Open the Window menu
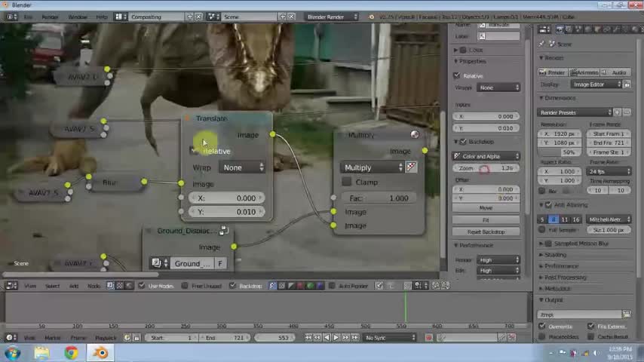 78,17
